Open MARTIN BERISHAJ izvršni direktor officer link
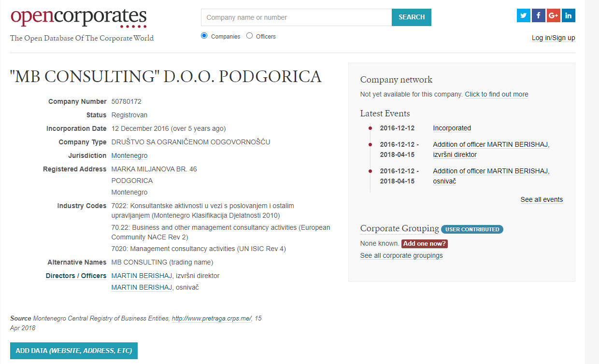The height and width of the screenshot is (364, 599). tap(142, 276)
